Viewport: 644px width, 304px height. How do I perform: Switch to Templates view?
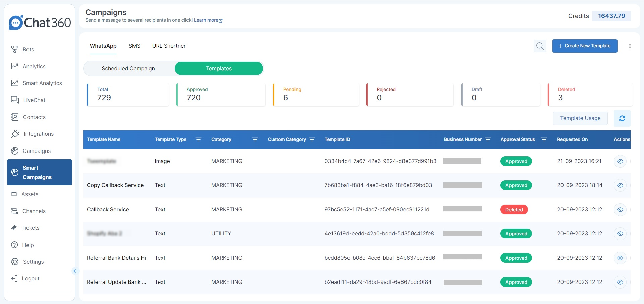tap(219, 69)
